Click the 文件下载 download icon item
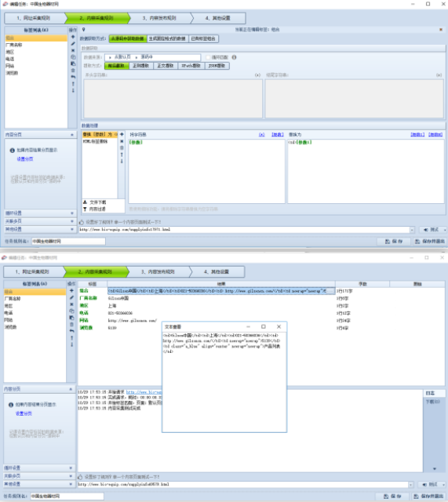Image resolution: width=448 pixels, height=502 pixels. [95, 202]
